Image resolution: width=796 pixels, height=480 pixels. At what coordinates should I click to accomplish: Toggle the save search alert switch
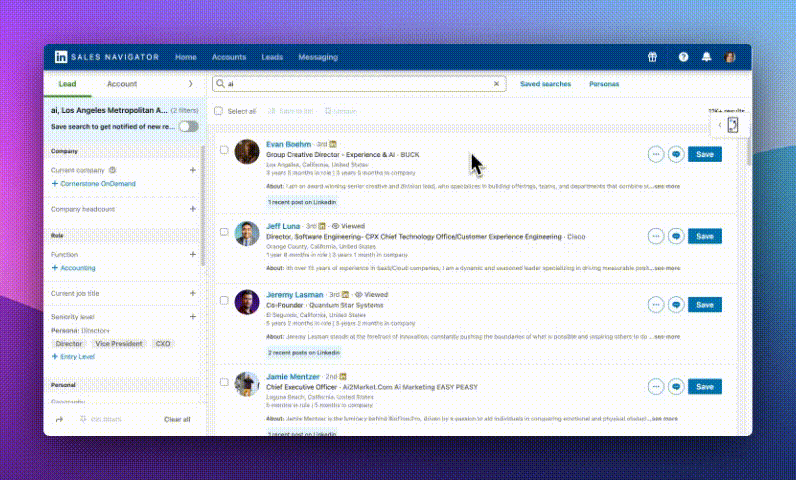(x=188, y=126)
